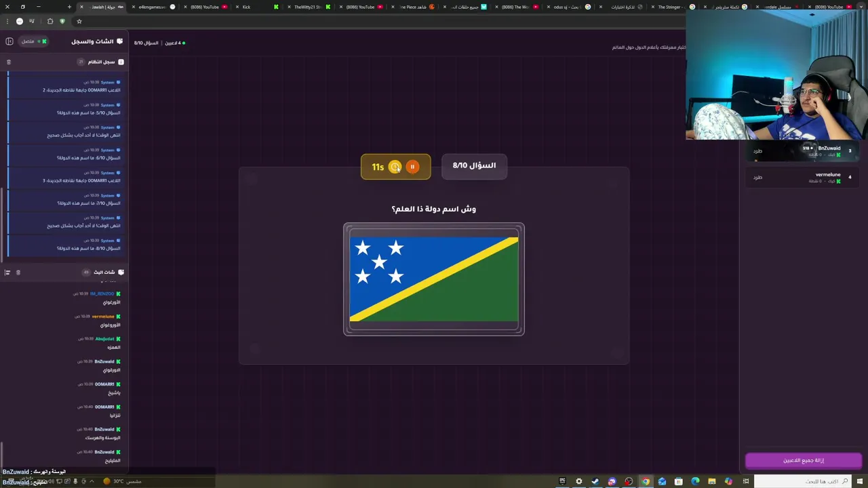The height and width of the screenshot is (488, 868).
Task: Click the Windows search input field
Action: (x=804, y=481)
